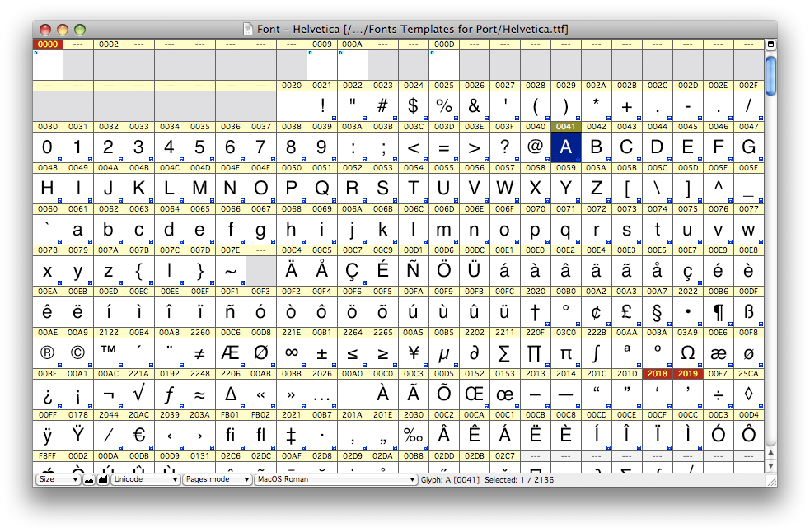Screen dimensions: 810x532
Task: Select the tilde glyph cell 007E
Action: pos(231,271)
